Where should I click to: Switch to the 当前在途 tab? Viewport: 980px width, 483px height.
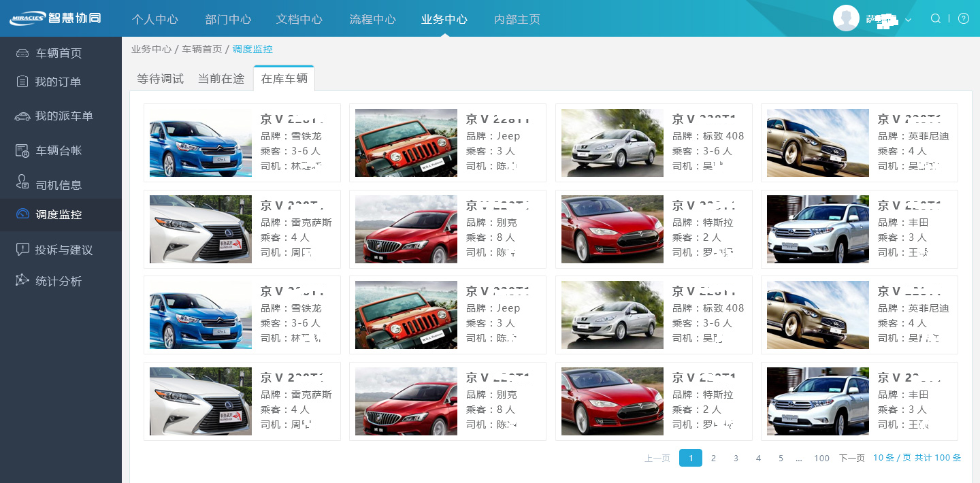coord(221,78)
